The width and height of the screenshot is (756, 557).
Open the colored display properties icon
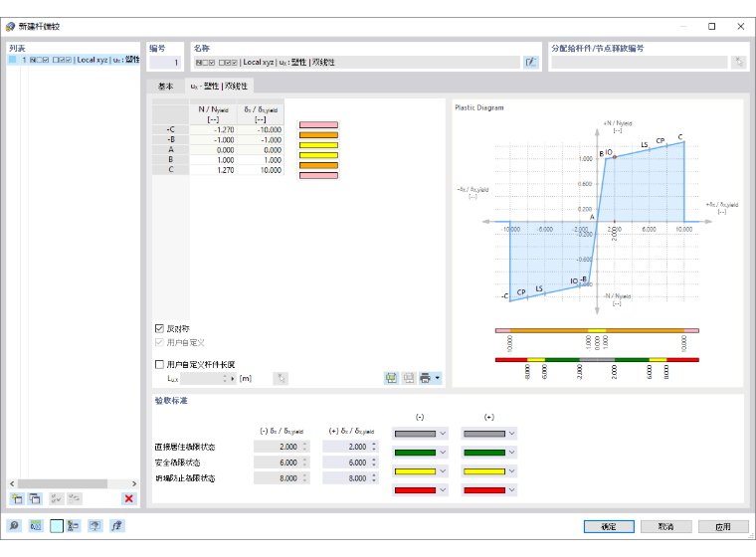74,525
